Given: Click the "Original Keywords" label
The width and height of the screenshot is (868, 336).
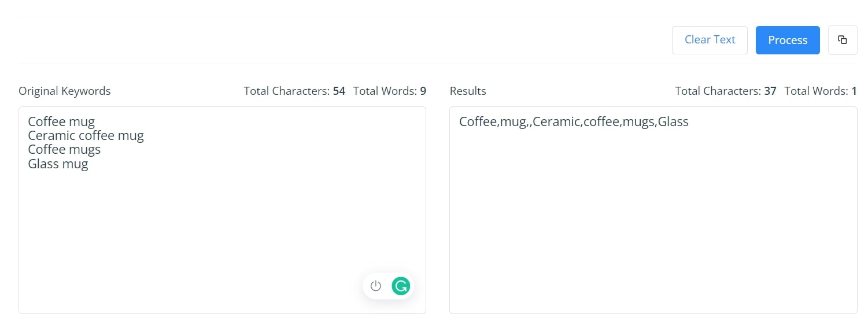Looking at the screenshot, I should tap(65, 91).
